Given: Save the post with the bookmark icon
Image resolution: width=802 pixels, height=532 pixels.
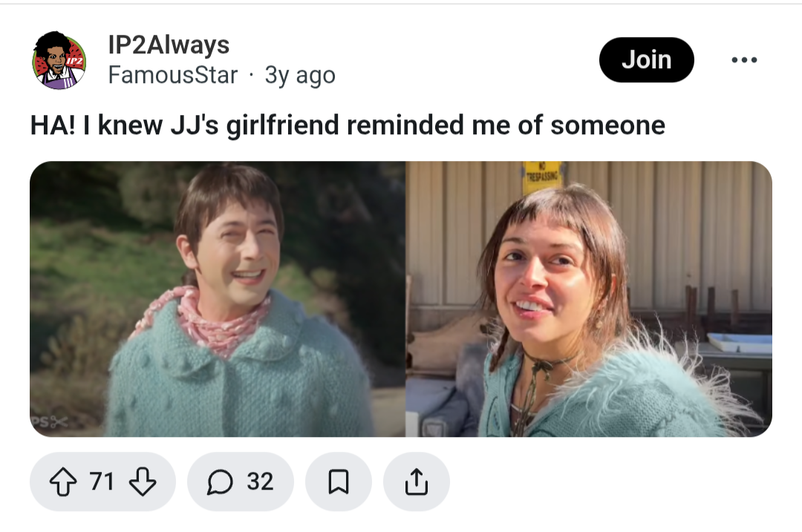Looking at the screenshot, I should point(338,482).
